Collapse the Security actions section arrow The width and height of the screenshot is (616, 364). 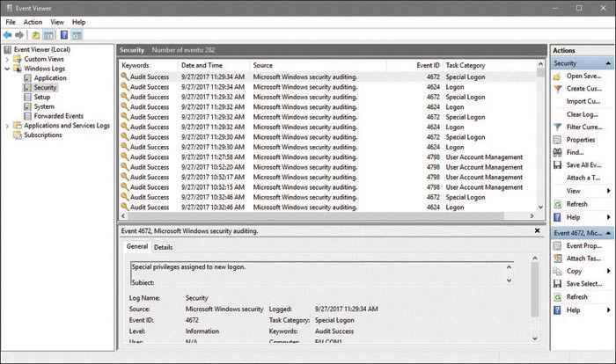(608, 63)
